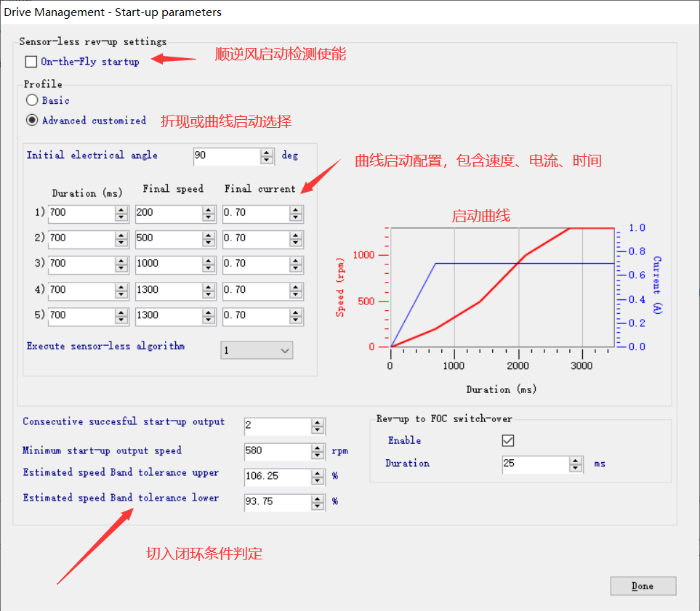Click the row 4 Duration input field
Viewport: 700px width, 611px height.
click(81, 290)
